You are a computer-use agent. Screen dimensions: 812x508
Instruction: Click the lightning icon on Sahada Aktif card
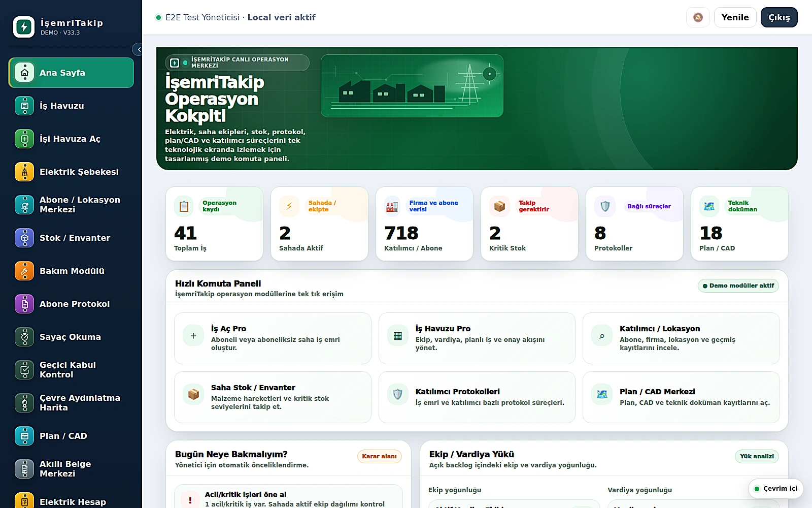pyautogui.click(x=289, y=206)
